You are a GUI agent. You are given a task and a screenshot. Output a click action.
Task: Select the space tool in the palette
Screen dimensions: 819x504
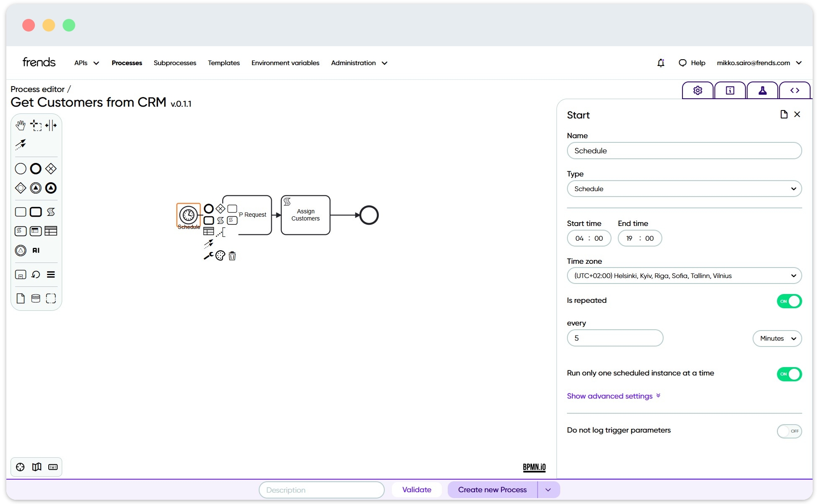[51, 125]
